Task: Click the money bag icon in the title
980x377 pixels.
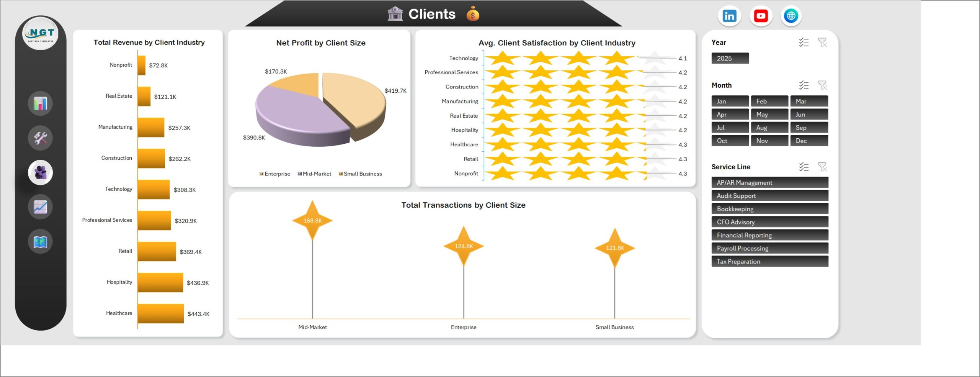Action: click(473, 14)
